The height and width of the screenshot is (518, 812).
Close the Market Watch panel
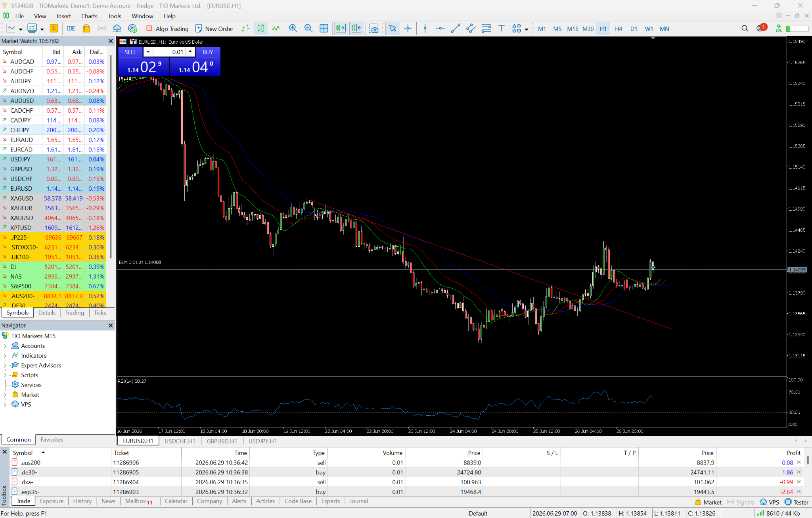coord(111,41)
